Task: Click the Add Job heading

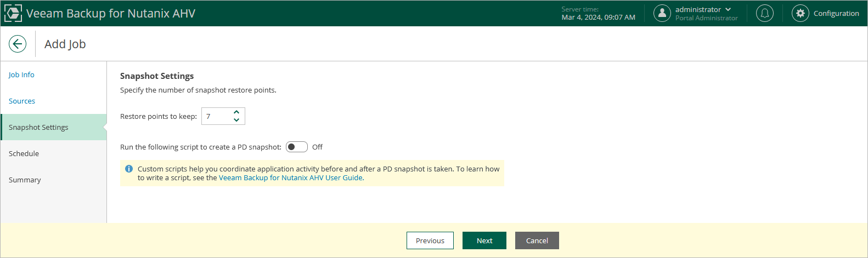Action: pyautogui.click(x=65, y=44)
